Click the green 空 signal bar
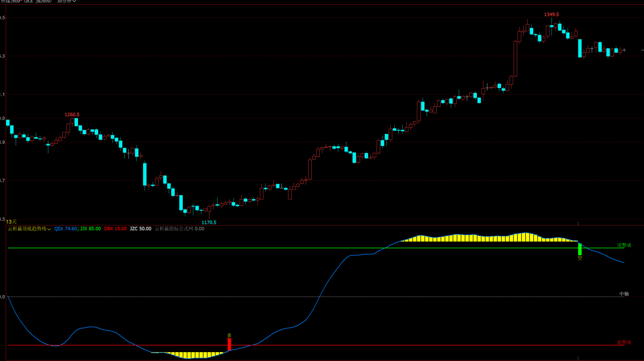The height and width of the screenshot is (361, 644). pyautogui.click(x=580, y=249)
